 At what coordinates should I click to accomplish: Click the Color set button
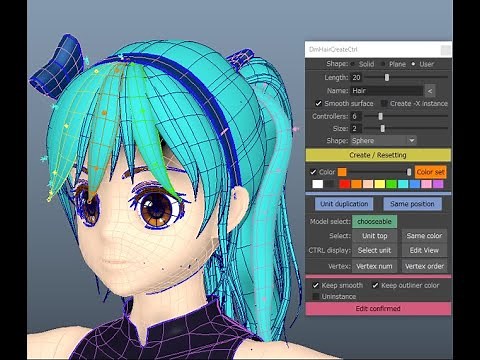pos(430,172)
